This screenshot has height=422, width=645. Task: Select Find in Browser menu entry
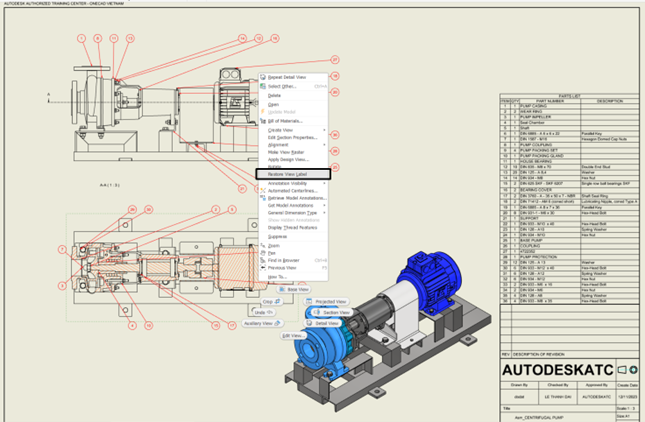coord(285,260)
